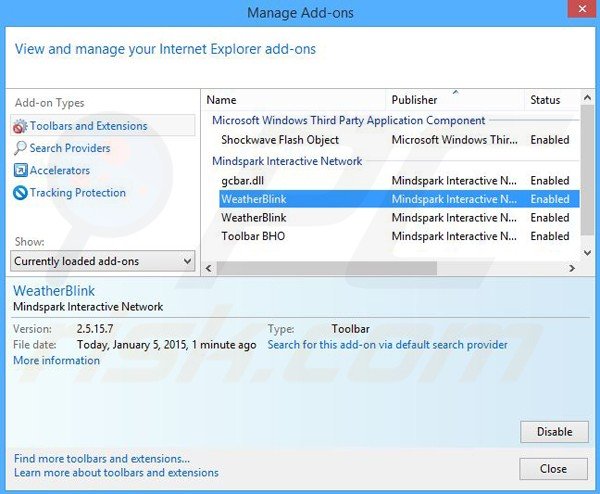The width and height of the screenshot is (600, 494).
Task: Click scroll right arrow of horizontal scrollbar
Action: point(572,268)
